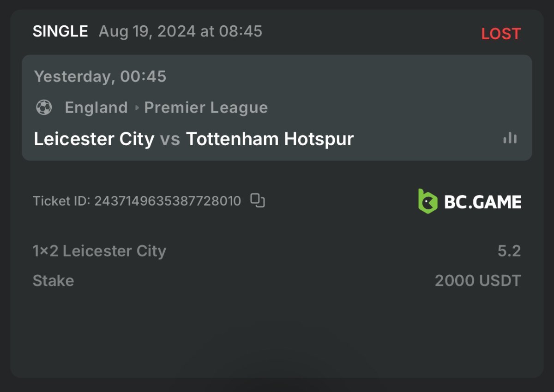Click the green BC.GAME logo icon
The width and height of the screenshot is (554, 392).
428,201
